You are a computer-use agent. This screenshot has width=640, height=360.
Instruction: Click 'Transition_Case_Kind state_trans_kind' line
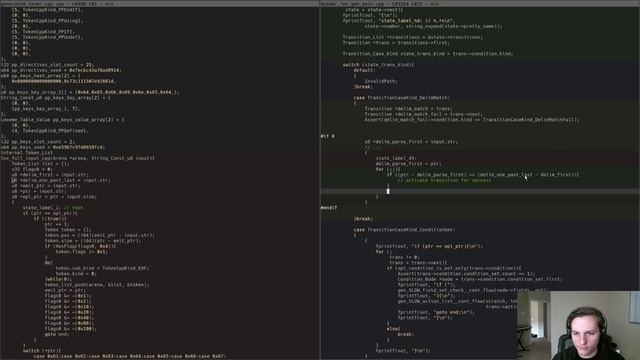pos(428,53)
